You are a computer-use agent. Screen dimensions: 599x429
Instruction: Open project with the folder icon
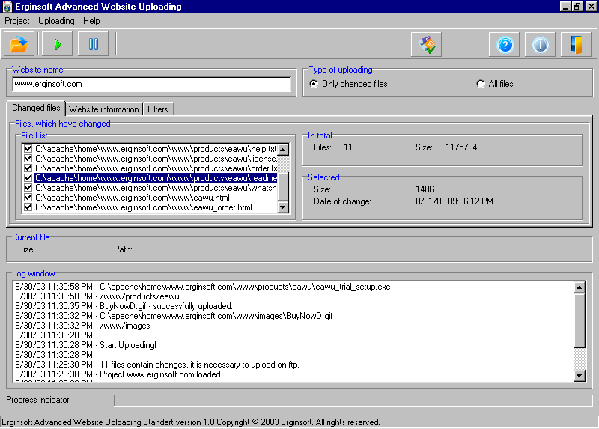[x=19, y=44]
